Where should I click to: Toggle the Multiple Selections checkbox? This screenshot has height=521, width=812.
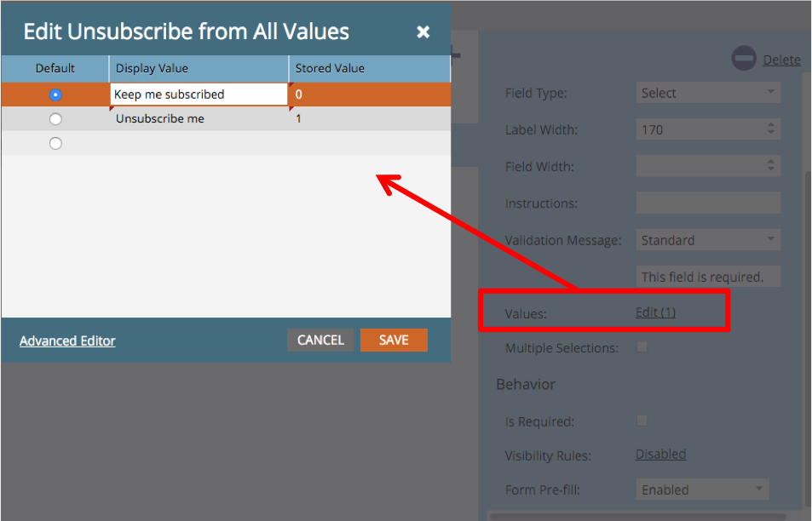click(x=642, y=347)
